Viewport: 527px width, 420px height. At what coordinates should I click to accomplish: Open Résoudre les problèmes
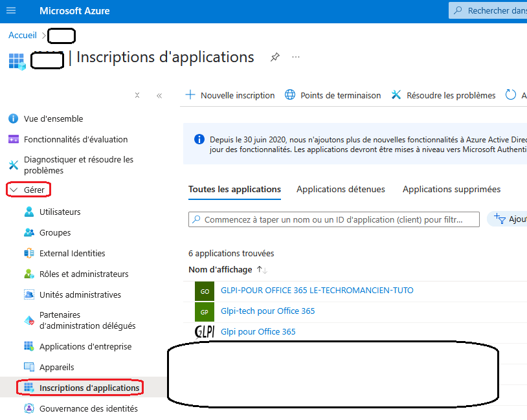click(451, 95)
